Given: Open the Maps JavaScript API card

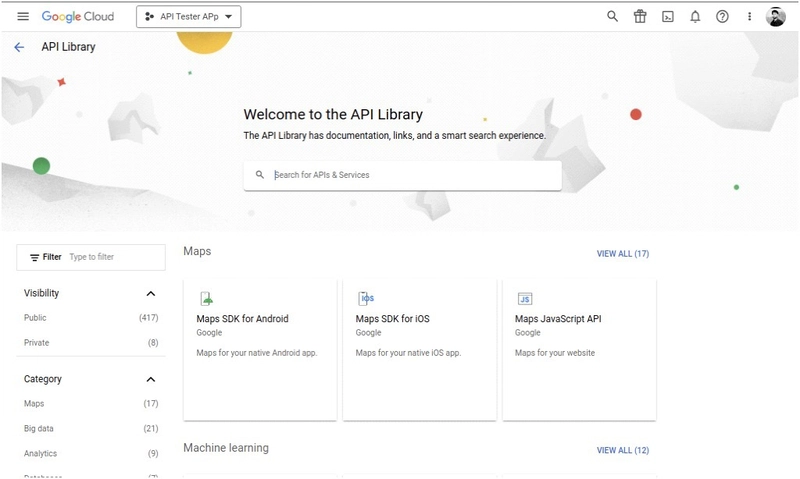Looking at the screenshot, I should [579, 350].
